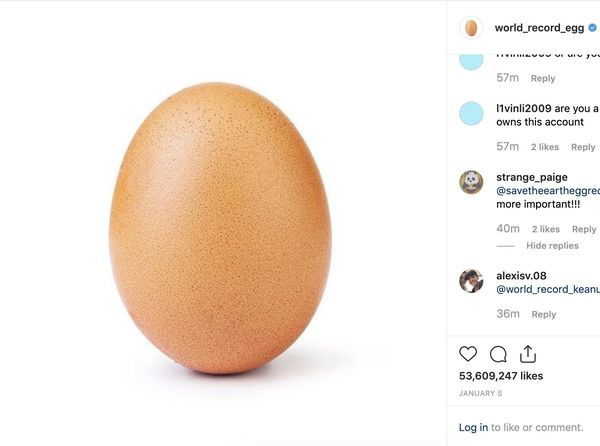Open the @world_record_keanu mention

pos(547,289)
